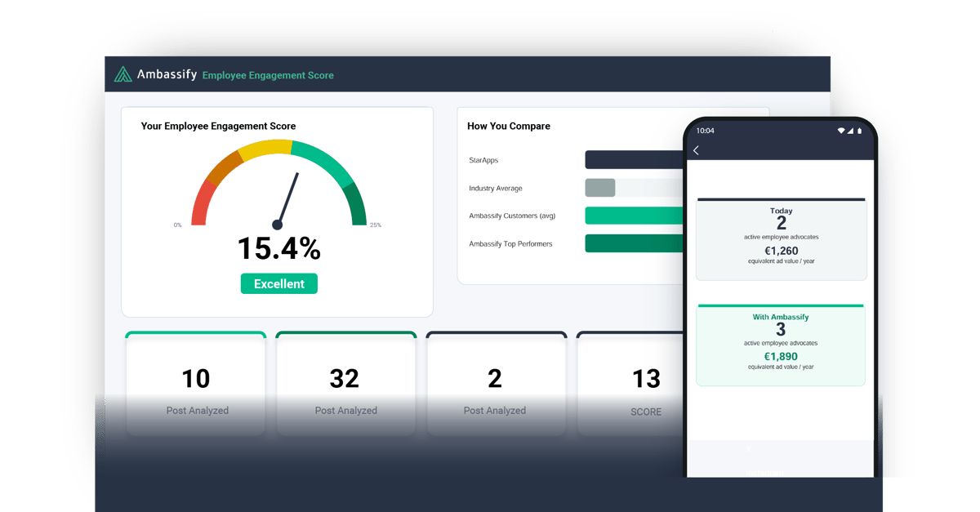
Task: Select the Ambassify Customers (avg) bar
Action: 635,216
